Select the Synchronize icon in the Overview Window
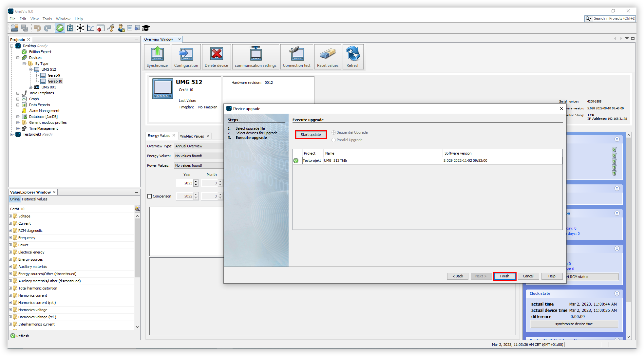The height and width of the screenshot is (356, 644). [157, 56]
